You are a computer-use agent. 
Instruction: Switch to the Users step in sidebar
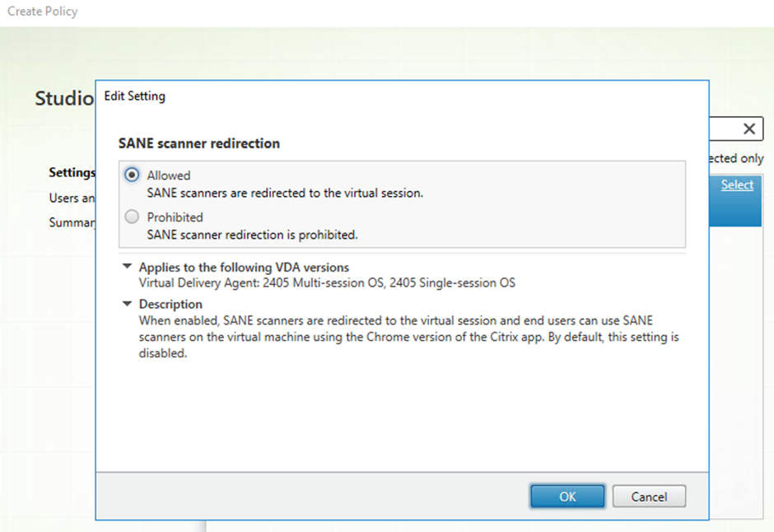pyautogui.click(x=72, y=198)
